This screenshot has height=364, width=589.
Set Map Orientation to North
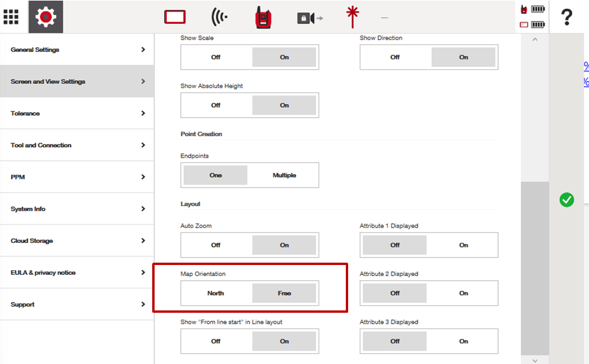[215, 293]
